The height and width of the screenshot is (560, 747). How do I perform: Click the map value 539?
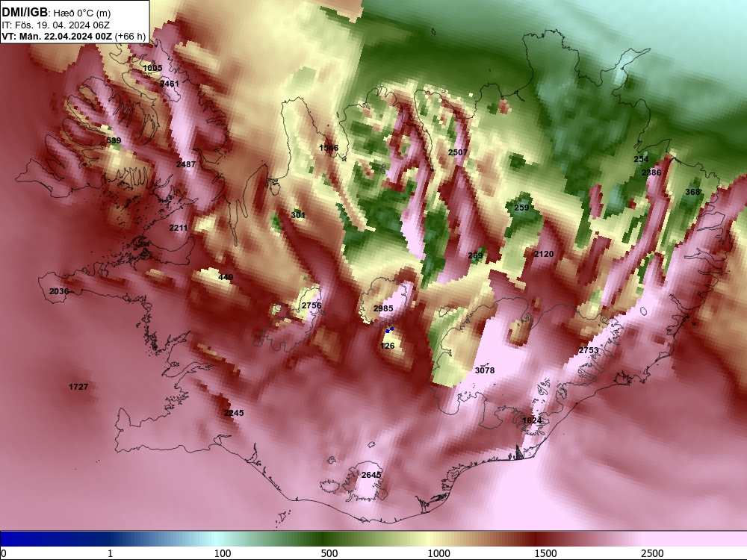114,140
